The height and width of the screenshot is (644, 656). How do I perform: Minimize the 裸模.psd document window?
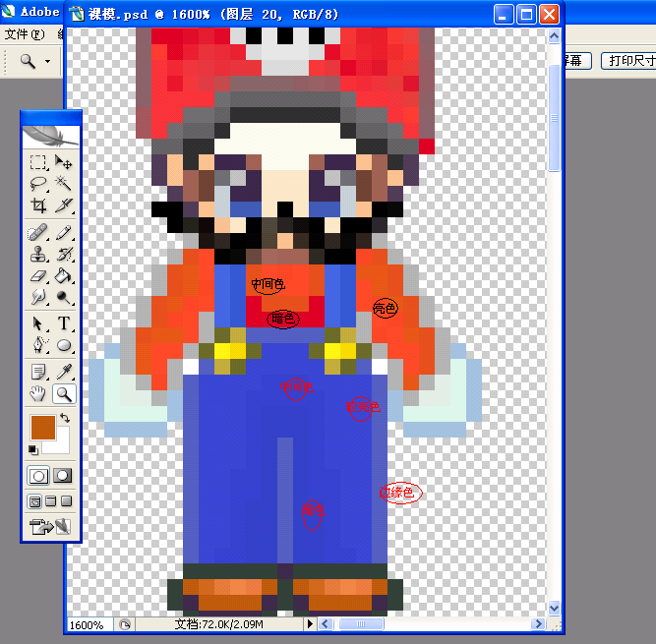tap(504, 15)
